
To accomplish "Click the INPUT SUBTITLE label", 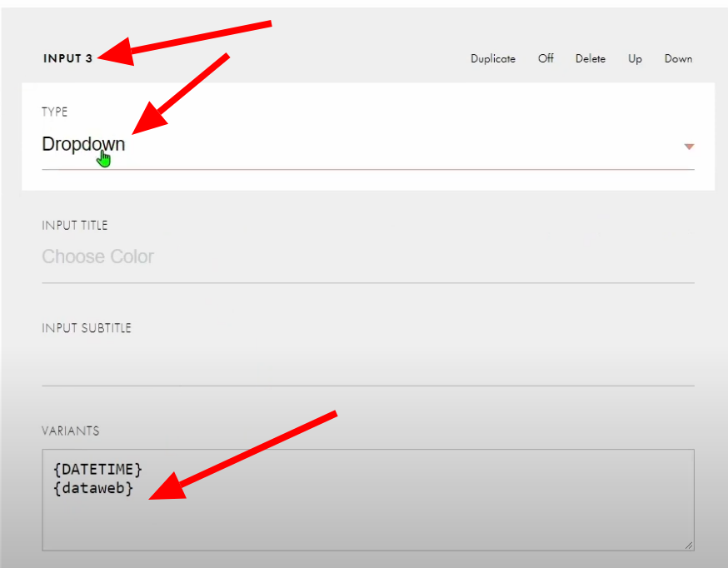I will click(86, 328).
